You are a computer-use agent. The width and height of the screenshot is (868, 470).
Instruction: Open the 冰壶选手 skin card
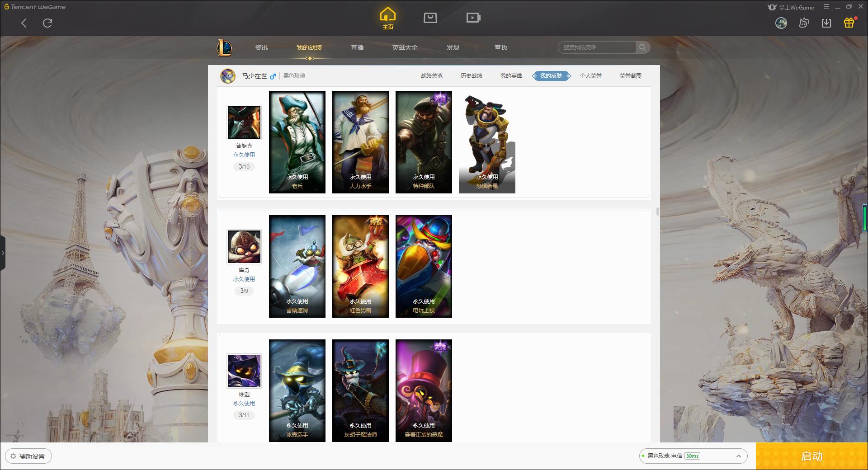pos(297,391)
